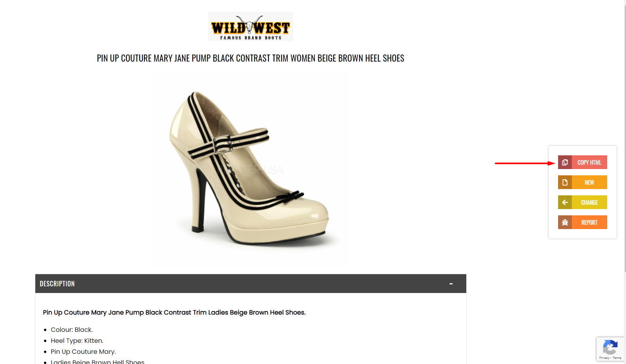The image size is (626, 364).
Task: Click the 'Colour: Black.' bullet item
Action: point(72,329)
